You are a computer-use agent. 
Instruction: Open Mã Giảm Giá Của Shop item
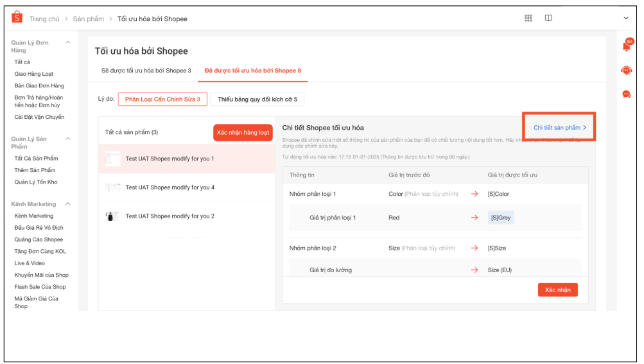coord(36,302)
